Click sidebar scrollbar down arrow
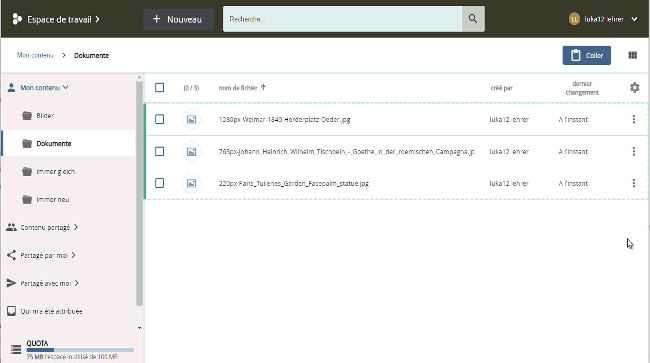Image resolution: width=650 pixels, height=363 pixels. pos(139,328)
